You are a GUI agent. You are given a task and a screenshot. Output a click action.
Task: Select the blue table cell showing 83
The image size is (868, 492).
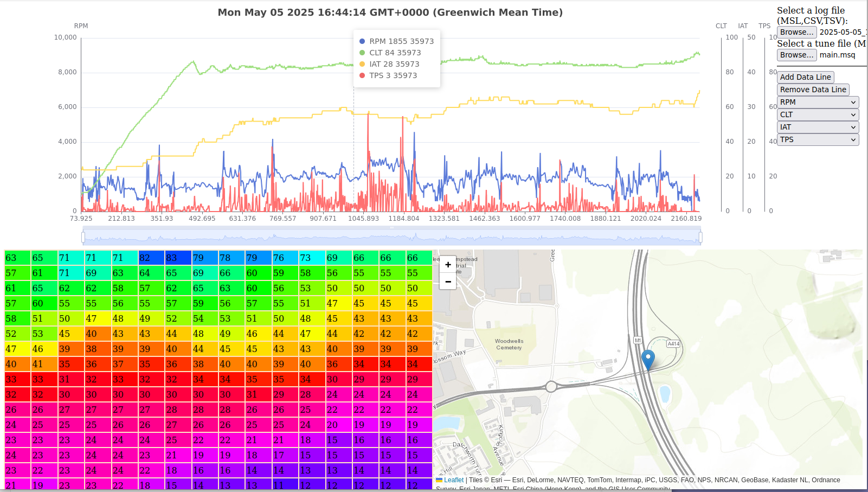[178, 258]
